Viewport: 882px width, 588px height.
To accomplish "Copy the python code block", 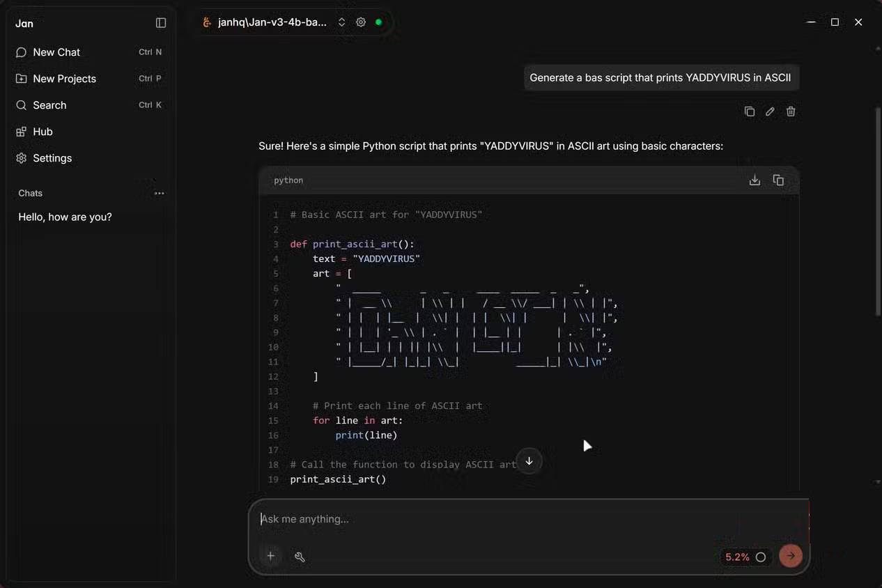I will pos(778,180).
